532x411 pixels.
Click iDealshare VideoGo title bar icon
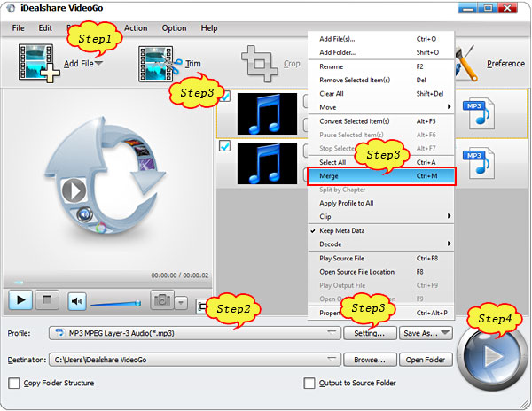(11, 9)
